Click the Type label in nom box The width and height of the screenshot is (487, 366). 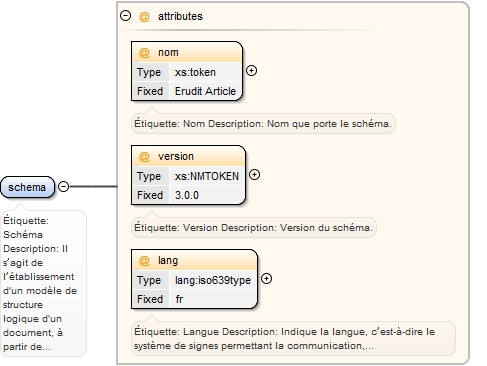point(149,72)
